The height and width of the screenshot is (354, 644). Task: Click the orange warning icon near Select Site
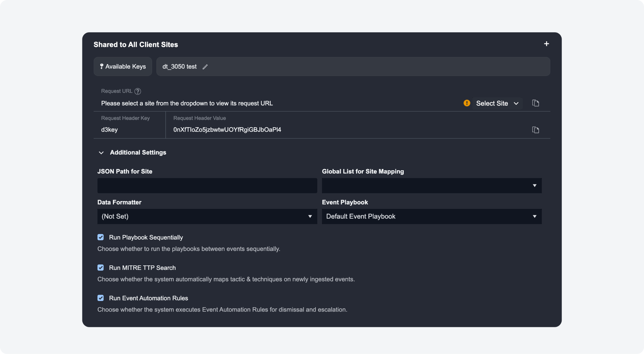coord(467,103)
